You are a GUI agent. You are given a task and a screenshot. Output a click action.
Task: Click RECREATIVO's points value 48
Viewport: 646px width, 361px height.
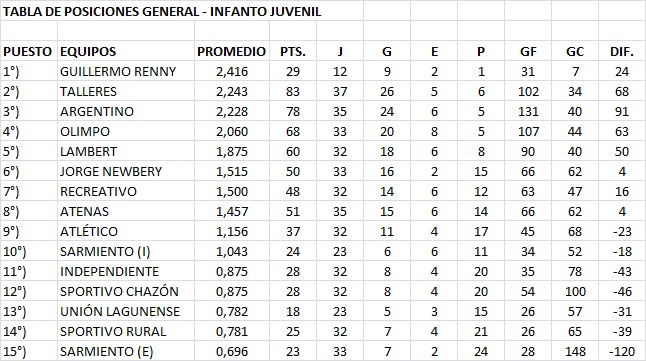pyautogui.click(x=293, y=192)
